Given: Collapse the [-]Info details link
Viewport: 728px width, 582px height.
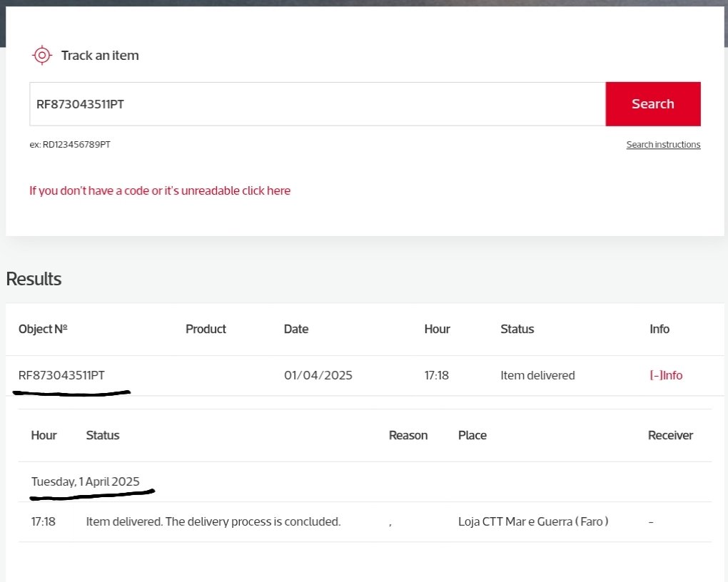Looking at the screenshot, I should tap(666, 375).
